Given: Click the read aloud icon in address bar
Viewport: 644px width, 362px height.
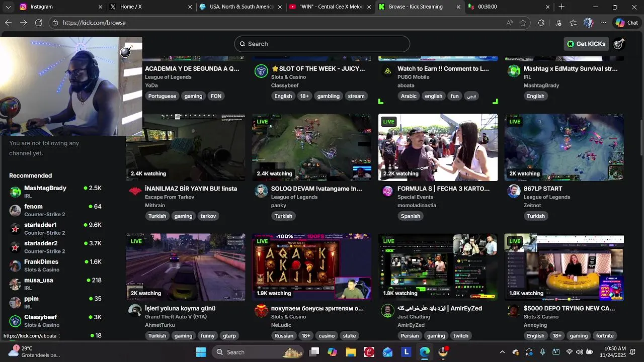Looking at the screenshot, I should [510, 23].
